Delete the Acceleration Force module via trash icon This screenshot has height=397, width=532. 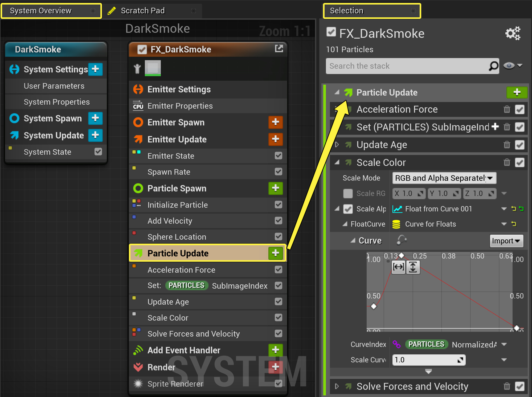(507, 109)
